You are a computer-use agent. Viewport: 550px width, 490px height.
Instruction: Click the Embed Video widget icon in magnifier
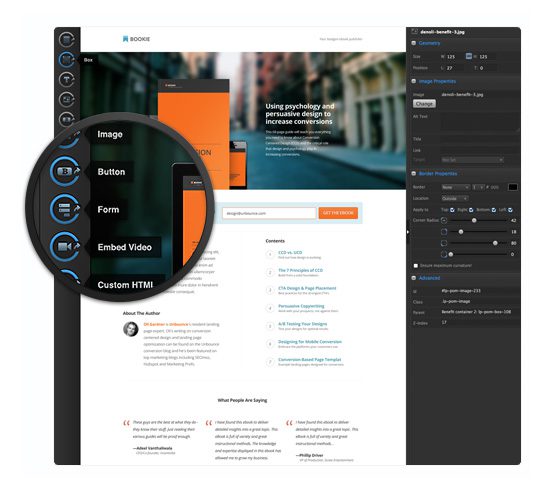(x=65, y=247)
